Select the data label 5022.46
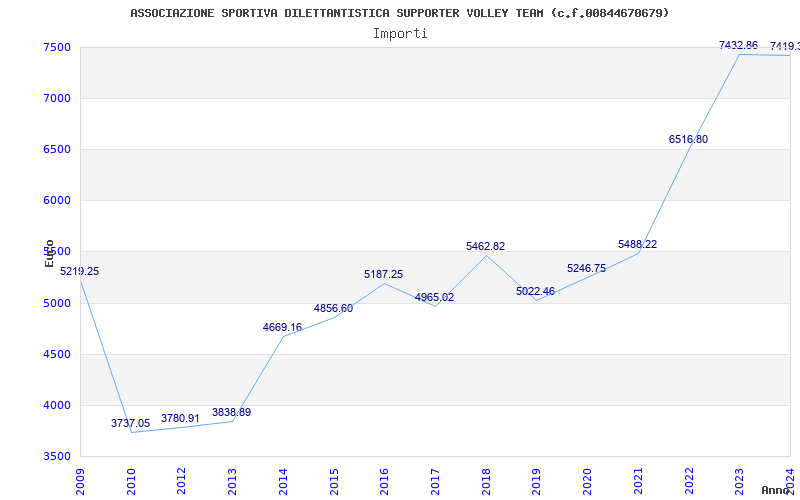This screenshot has height=500, width=800. (x=535, y=292)
